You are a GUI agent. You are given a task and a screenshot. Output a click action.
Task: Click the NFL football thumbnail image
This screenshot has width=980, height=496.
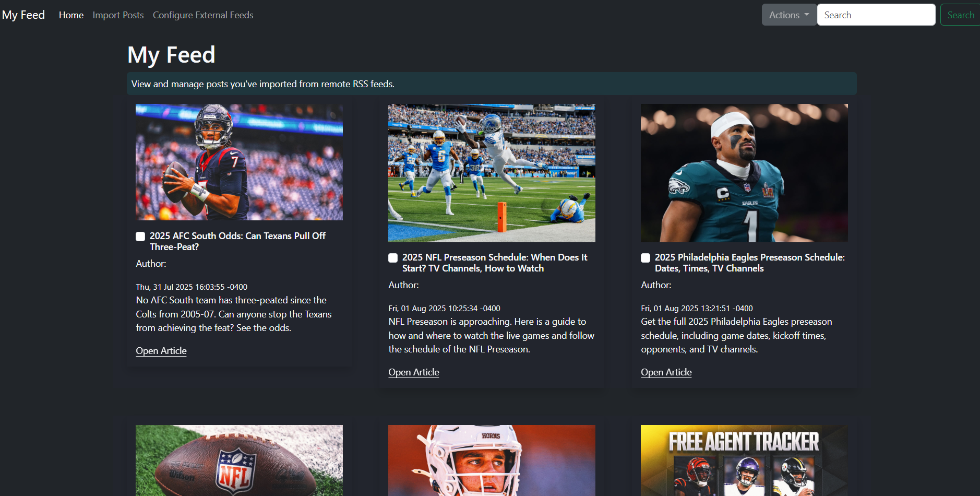pyautogui.click(x=239, y=460)
